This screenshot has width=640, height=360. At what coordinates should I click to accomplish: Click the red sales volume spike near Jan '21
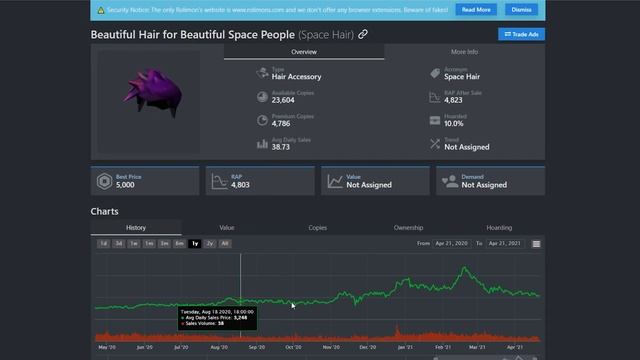pos(397,331)
